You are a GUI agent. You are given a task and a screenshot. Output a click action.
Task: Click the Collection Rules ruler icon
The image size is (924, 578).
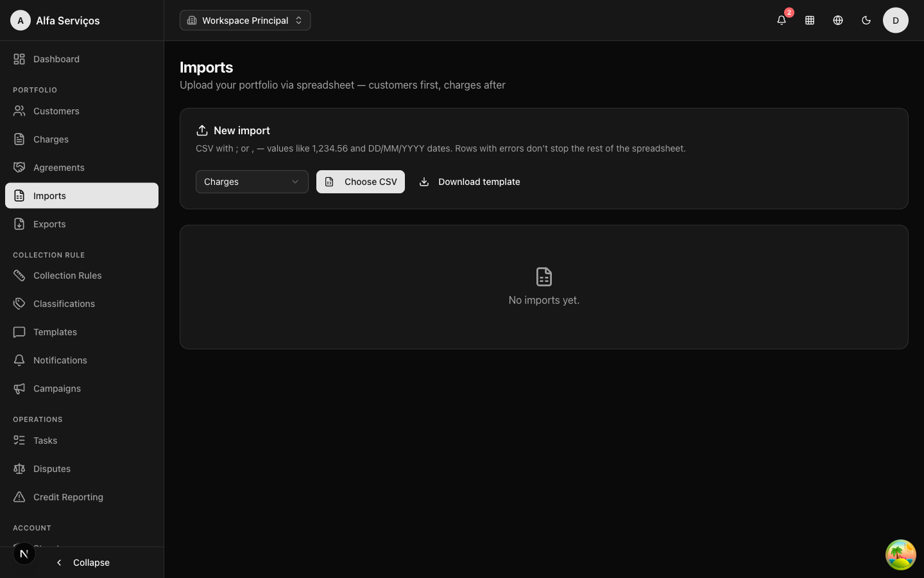[19, 276]
